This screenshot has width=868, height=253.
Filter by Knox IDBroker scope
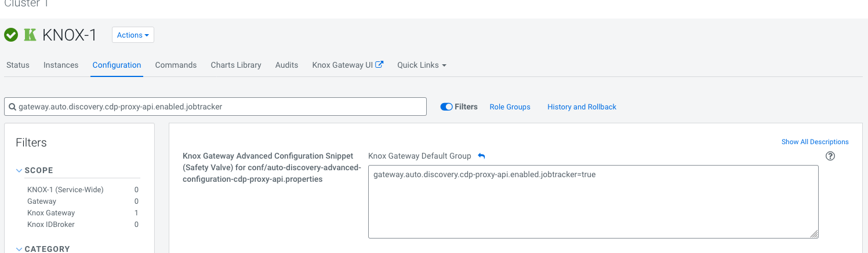coord(51,224)
